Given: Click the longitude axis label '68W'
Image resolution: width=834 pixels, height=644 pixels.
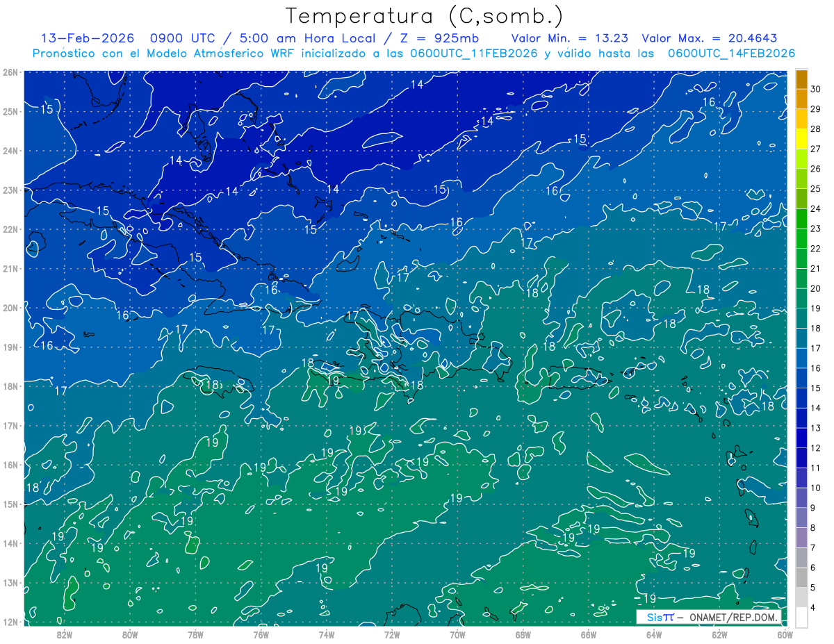Looking at the screenshot, I should pos(523,634).
